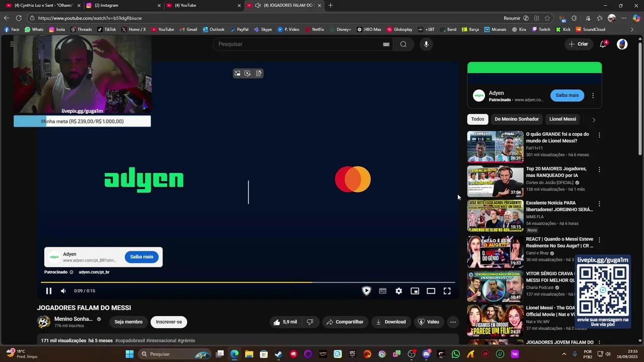Click the Compartilhar share button
The height and width of the screenshot is (362, 644).
[x=345, y=322]
